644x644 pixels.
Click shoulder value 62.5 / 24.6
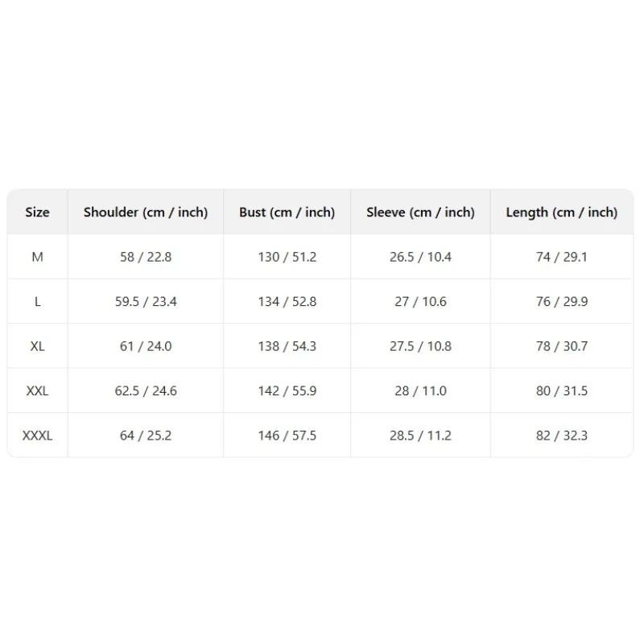(x=146, y=391)
